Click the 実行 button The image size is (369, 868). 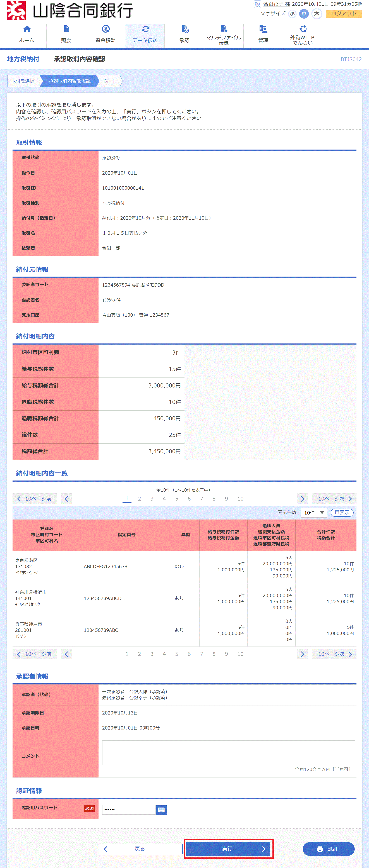click(x=228, y=849)
